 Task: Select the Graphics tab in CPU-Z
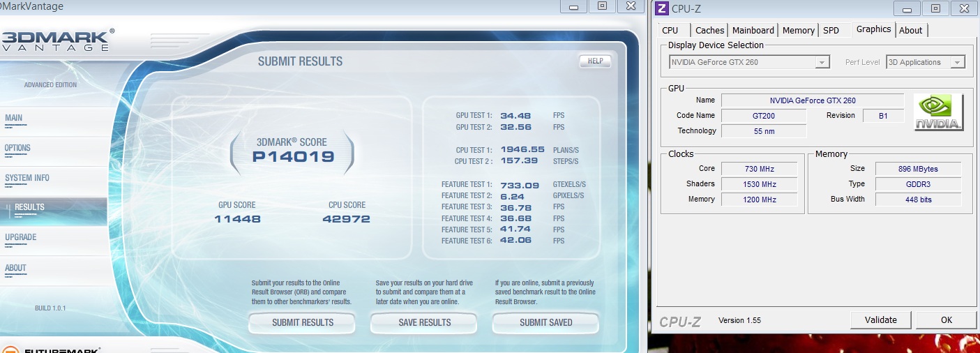pos(873,29)
